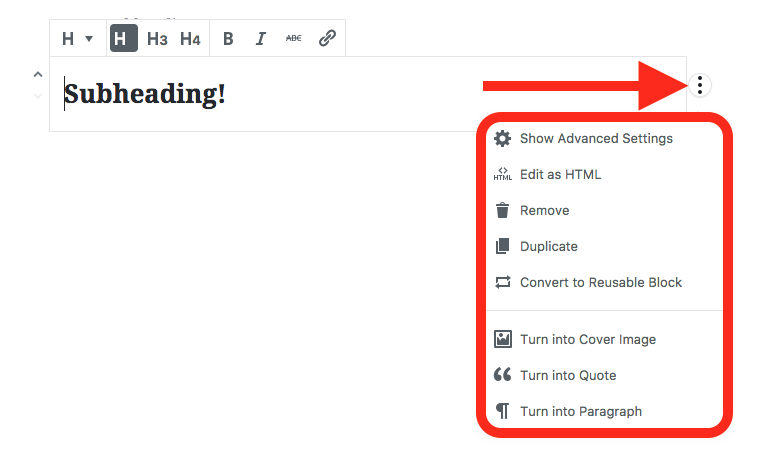Screen dimensions: 763x473
Task: Switch heading level to H3
Action: [157, 39]
